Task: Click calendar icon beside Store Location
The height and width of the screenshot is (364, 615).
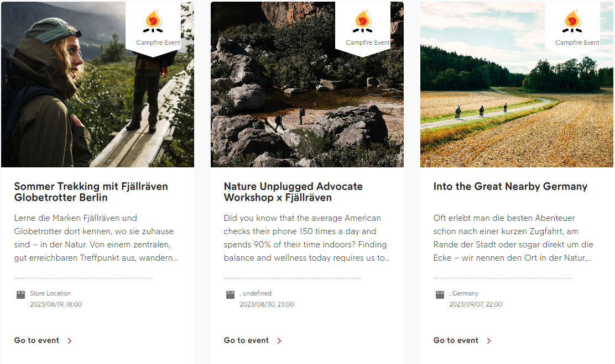Action: point(21,294)
